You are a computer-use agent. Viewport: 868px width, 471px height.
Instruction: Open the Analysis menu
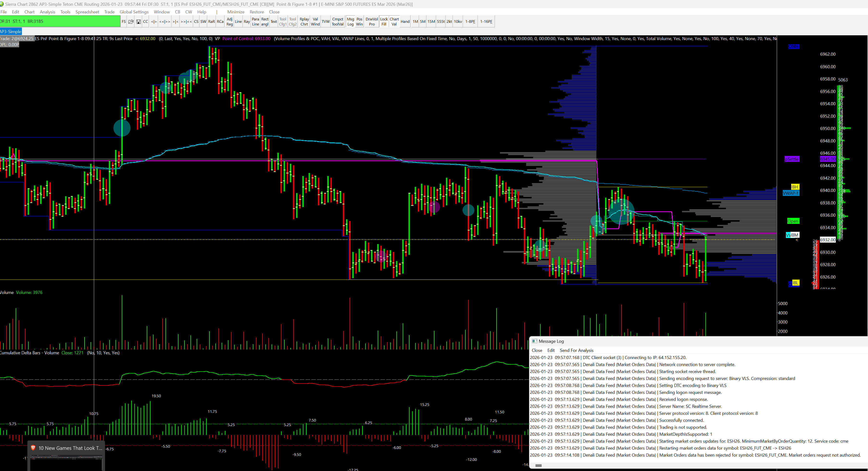point(47,12)
